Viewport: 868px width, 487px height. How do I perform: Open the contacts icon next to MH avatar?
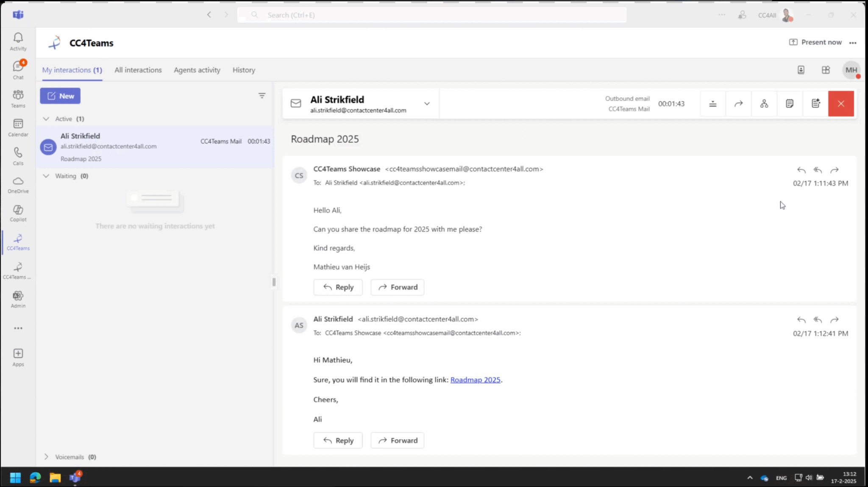[801, 70]
